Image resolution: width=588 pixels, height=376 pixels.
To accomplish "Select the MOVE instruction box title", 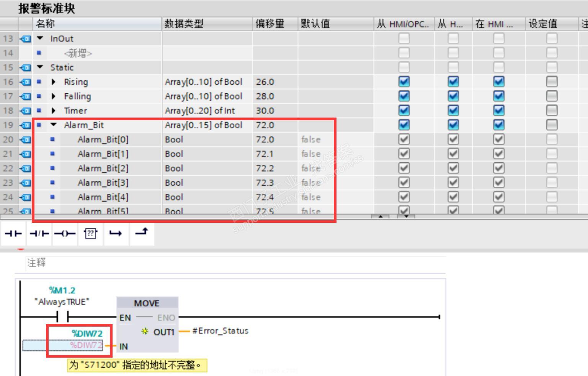I will (147, 303).
